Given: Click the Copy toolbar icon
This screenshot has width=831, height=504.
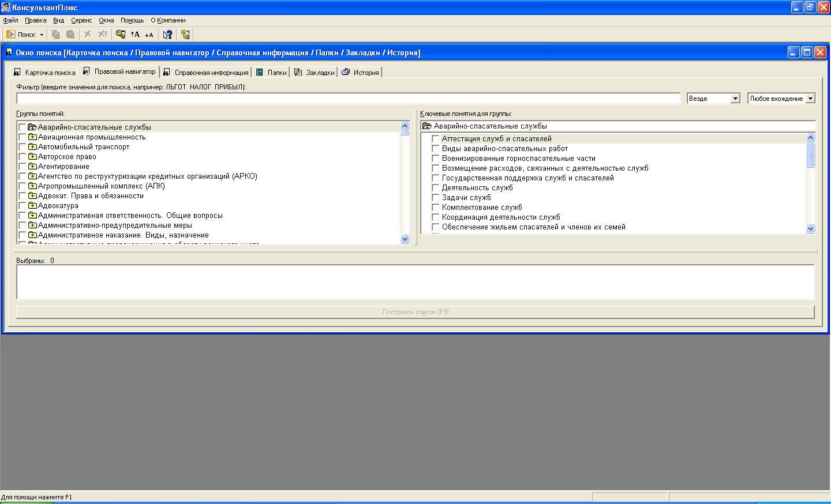Looking at the screenshot, I should coord(56,35).
